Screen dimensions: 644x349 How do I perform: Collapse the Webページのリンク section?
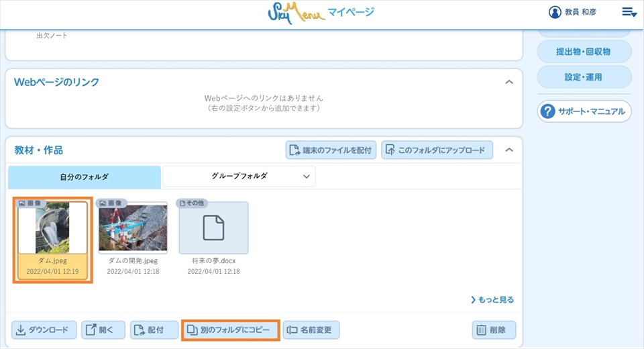click(509, 82)
